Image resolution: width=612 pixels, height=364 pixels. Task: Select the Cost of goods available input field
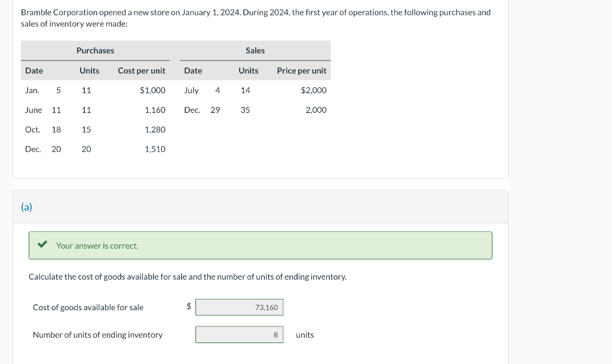[239, 307]
